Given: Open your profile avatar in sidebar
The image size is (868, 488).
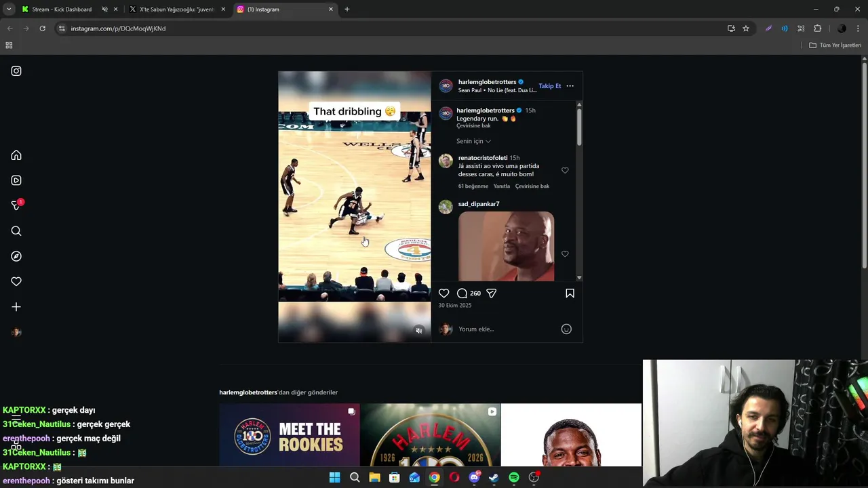Looking at the screenshot, I should pos(16,332).
